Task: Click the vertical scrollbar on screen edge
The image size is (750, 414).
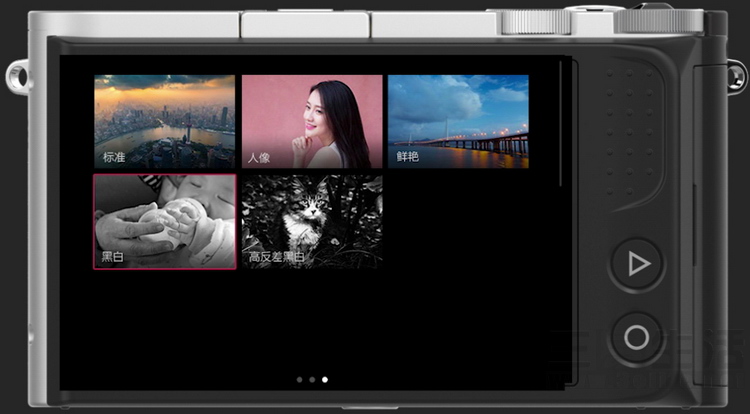Action: click(x=561, y=123)
